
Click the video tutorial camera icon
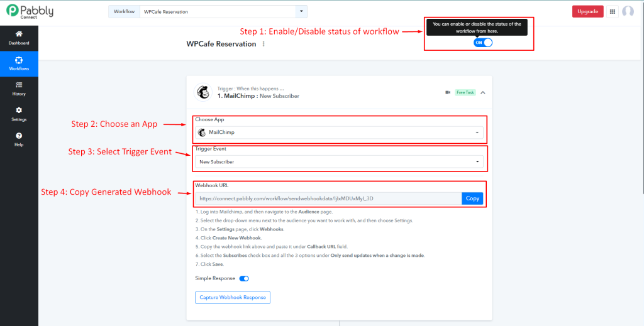(x=448, y=92)
